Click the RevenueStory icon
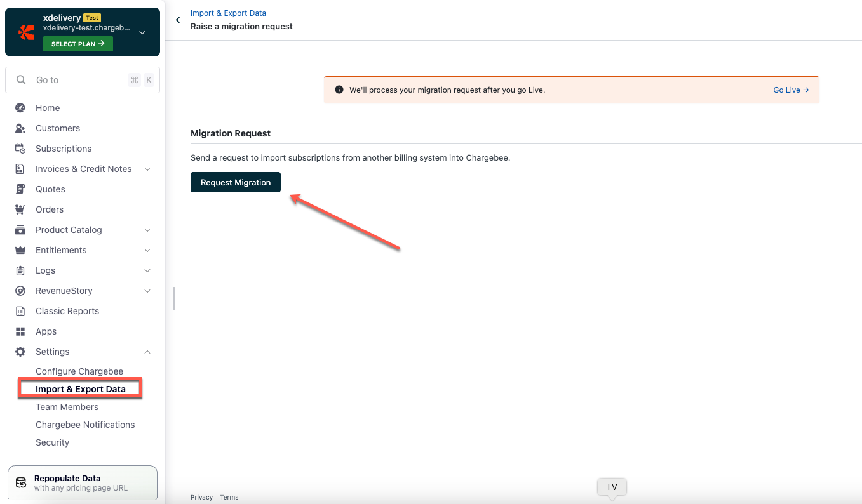The height and width of the screenshot is (504, 862). [21, 291]
